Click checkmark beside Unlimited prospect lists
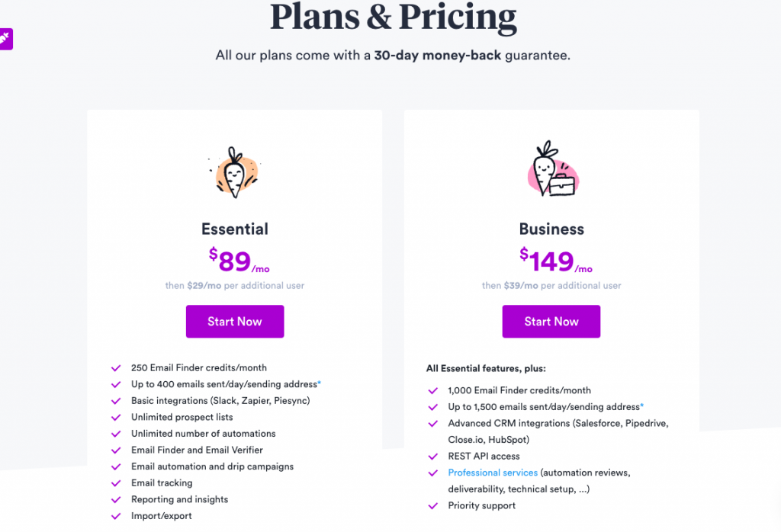The height and width of the screenshot is (532, 781). (x=116, y=418)
